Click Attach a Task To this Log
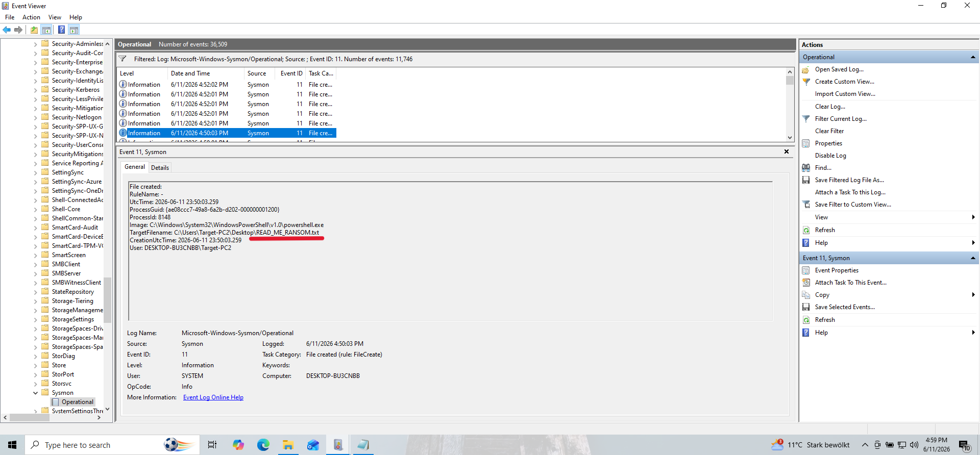Image resolution: width=980 pixels, height=455 pixels. point(850,192)
